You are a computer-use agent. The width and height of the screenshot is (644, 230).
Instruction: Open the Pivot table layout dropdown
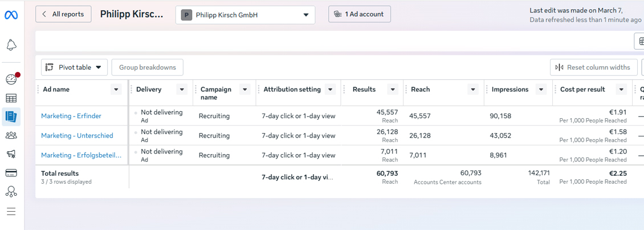(74, 67)
